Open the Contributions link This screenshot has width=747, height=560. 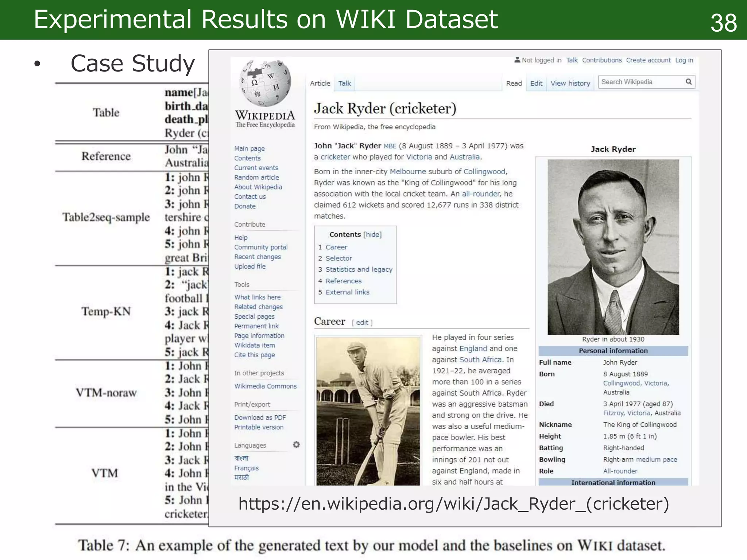click(602, 60)
